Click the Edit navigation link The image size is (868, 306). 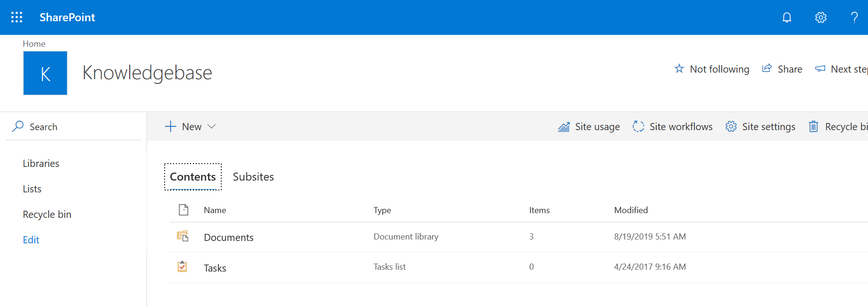(x=31, y=240)
